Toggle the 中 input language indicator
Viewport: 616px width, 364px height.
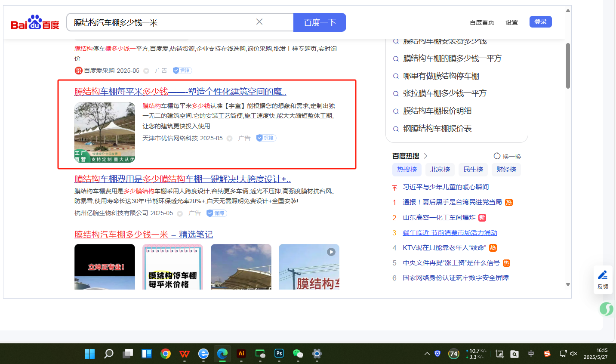pos(531,354)
